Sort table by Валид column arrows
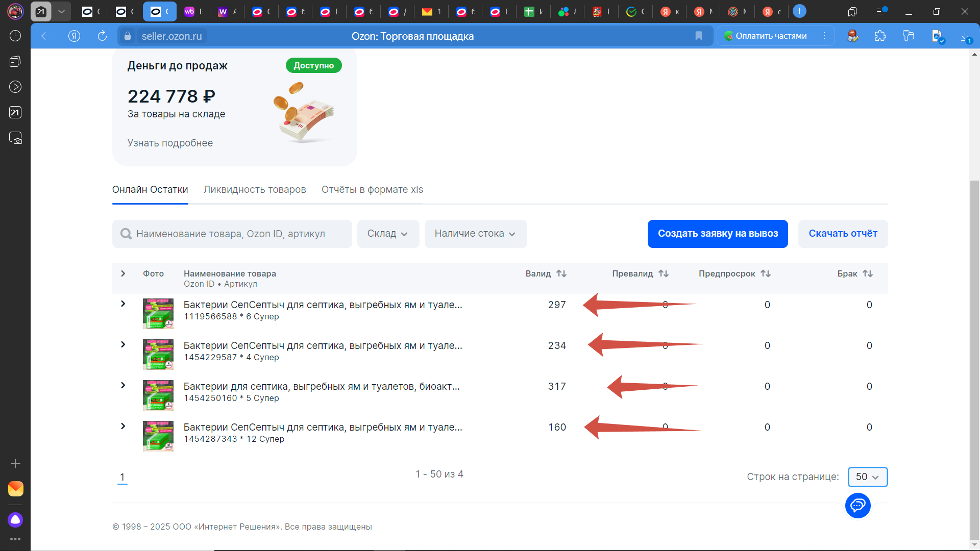Viewport: 980px width, 551px height. click(561, 273)
